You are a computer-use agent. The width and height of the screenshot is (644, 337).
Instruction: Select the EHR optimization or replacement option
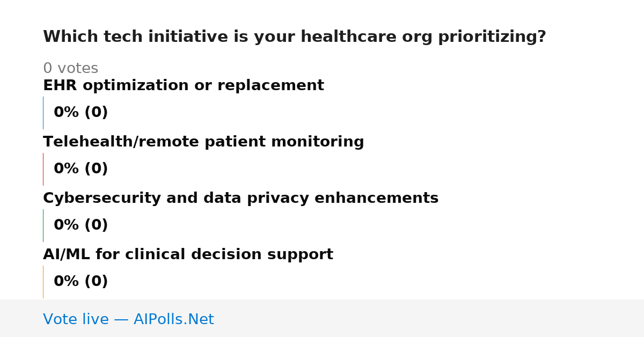(184, 86)
